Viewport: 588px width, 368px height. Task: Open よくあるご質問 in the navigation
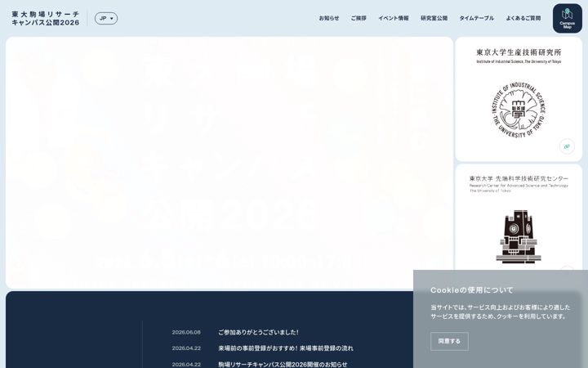coord(523,18)
